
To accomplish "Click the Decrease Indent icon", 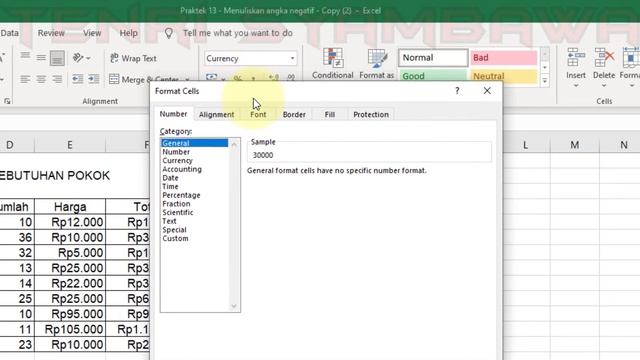I will point(78,79).
